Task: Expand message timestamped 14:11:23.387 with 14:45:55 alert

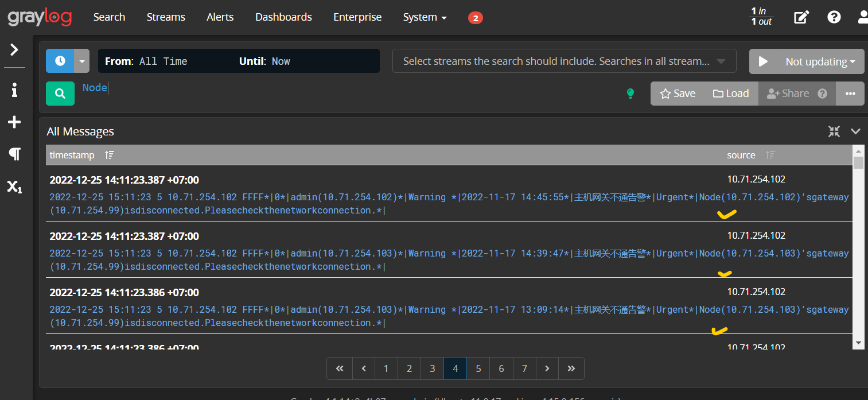Action: pos(449,204)
